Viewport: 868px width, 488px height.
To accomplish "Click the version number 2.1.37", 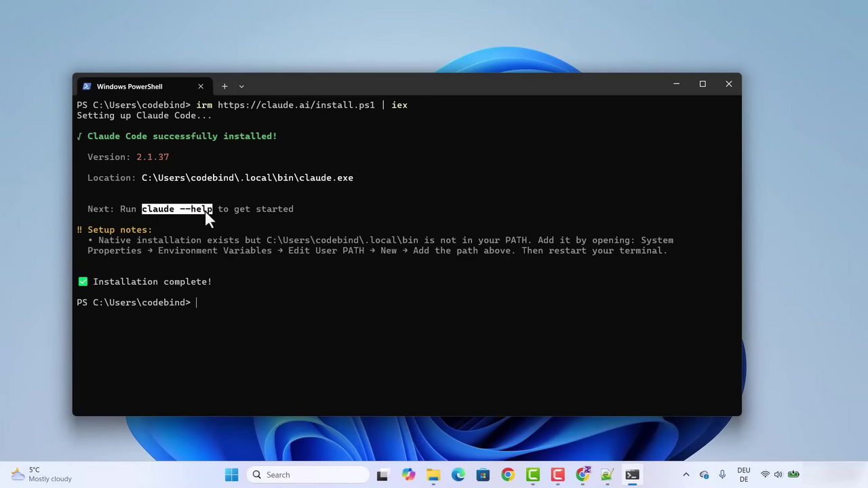I will tap(153, 157).
